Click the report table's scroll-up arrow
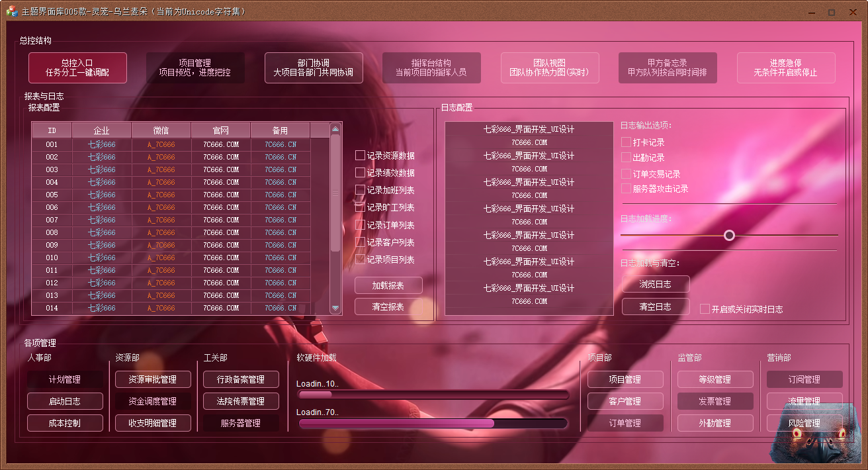The width and height of the screenshot is (868, 470). pos(335,130)
